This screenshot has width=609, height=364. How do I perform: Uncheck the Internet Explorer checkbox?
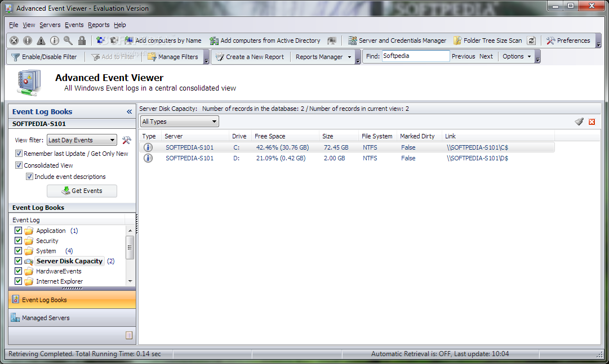(x=18, y=281)
